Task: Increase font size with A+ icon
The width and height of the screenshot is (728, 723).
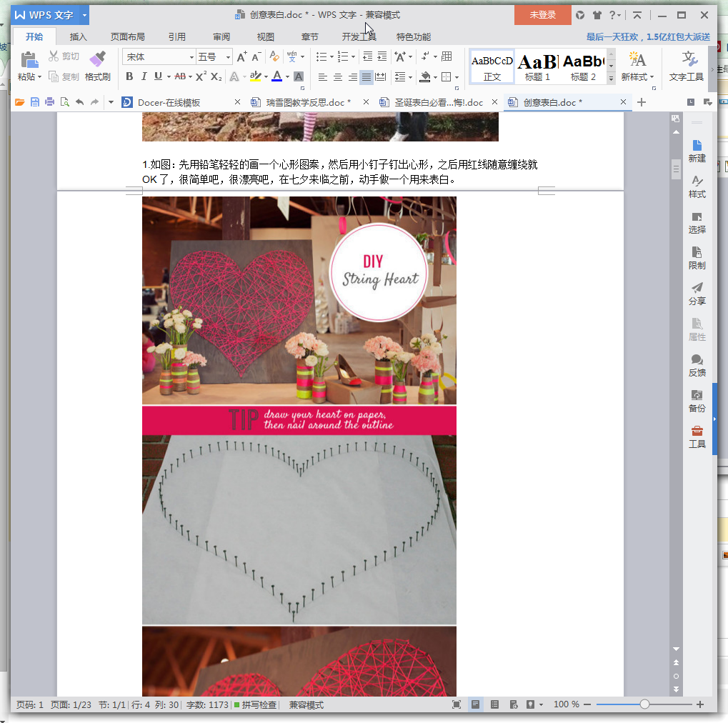Action: click(242, 56)
